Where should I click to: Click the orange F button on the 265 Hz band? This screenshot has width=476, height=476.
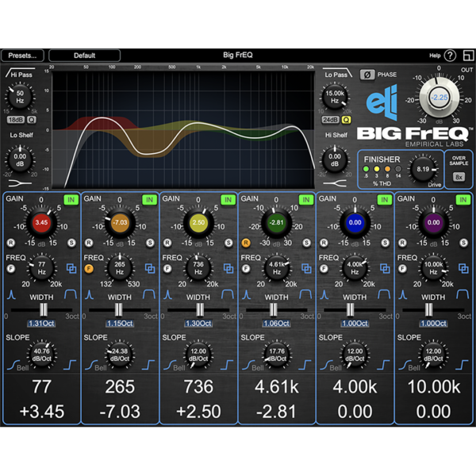click(89, 269)
